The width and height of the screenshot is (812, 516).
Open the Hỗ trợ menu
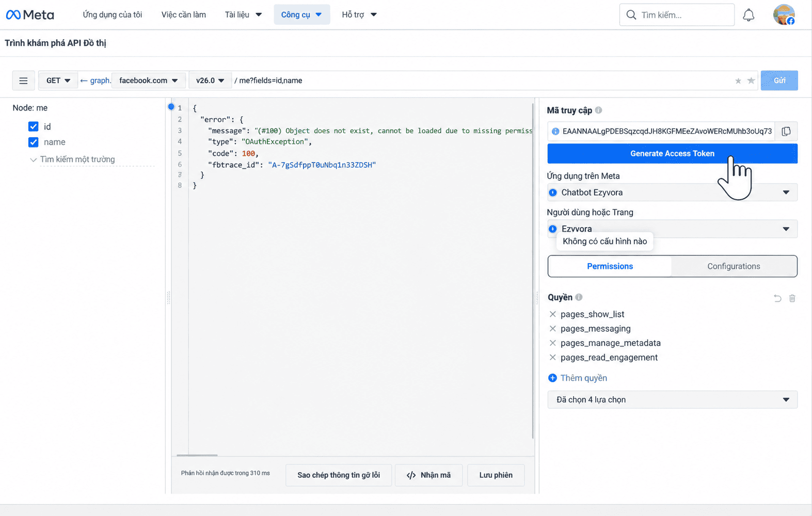click(x=359, y=15)
